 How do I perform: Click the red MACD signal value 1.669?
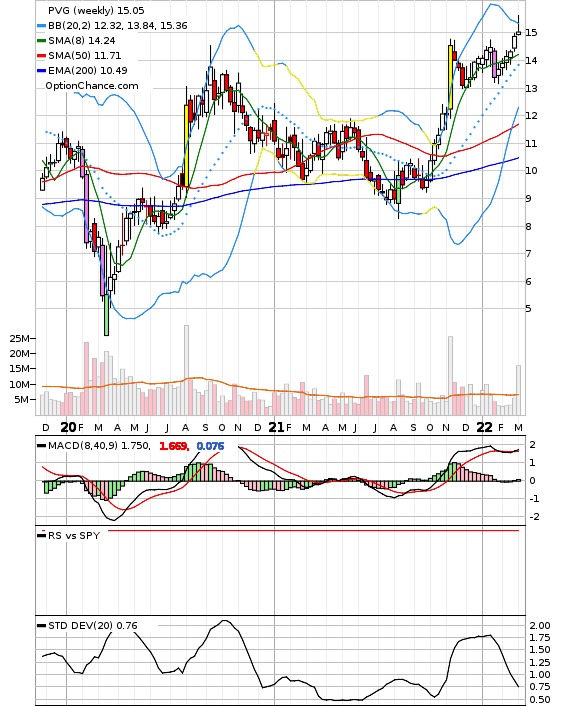coord(174,446)
